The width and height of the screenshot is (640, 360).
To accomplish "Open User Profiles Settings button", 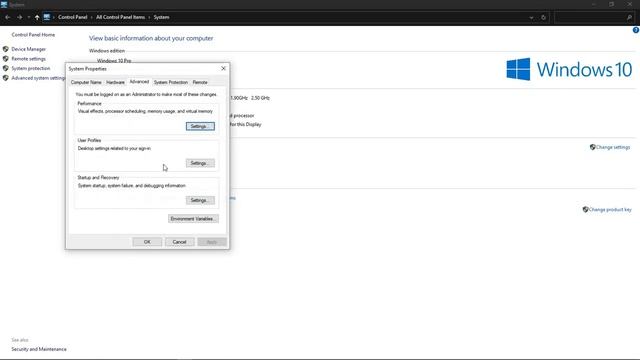I will 200,163.
